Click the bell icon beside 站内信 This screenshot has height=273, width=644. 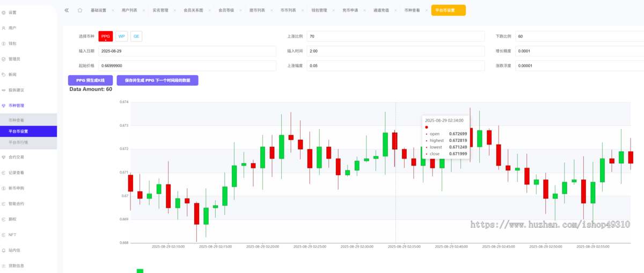(4, 250)
